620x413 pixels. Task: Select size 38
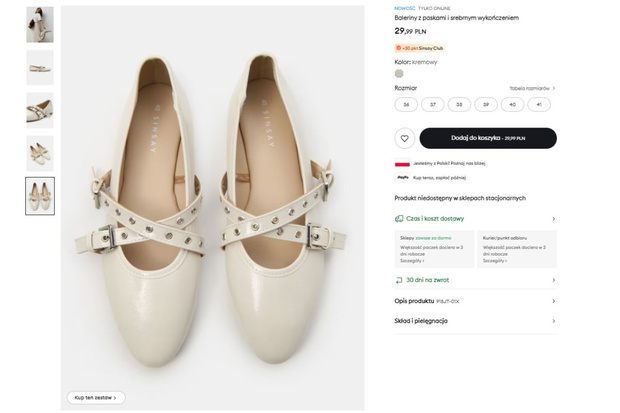459,105
